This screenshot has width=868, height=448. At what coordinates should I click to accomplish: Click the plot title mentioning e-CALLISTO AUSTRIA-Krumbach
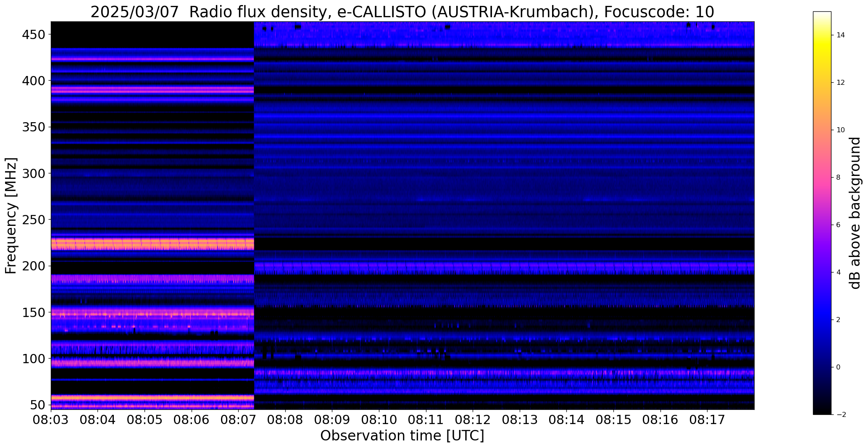coord(402,12)
